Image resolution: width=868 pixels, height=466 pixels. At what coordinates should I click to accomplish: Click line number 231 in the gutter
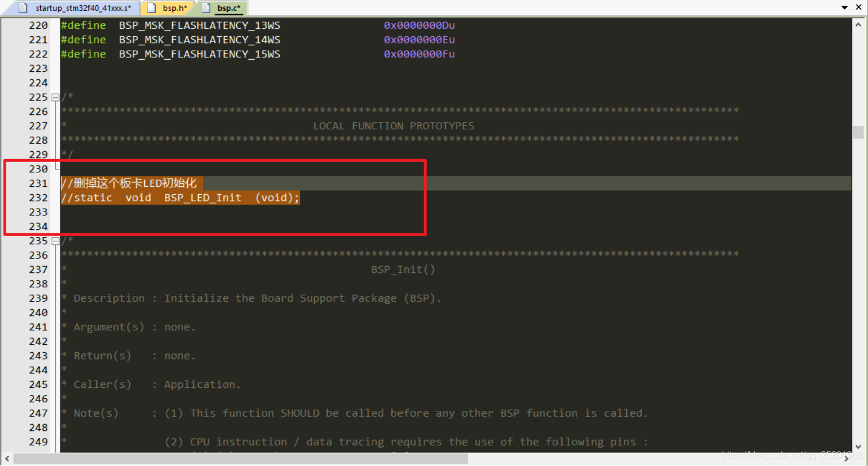(38, 183)
